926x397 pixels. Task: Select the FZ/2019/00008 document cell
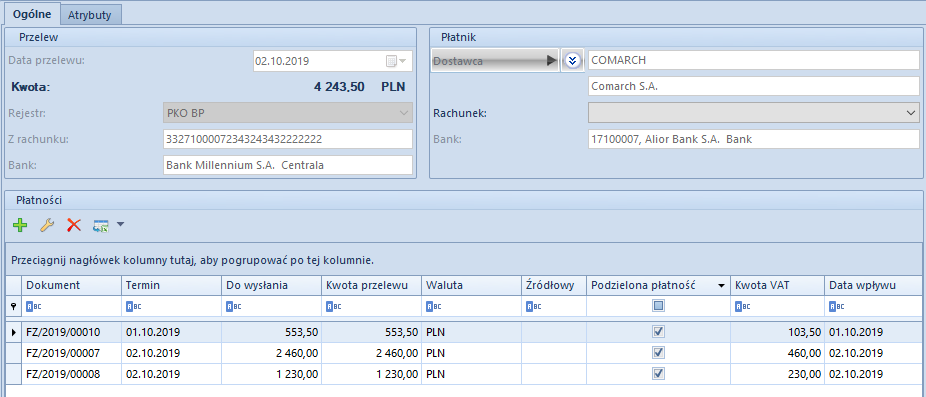pos(71,373)
